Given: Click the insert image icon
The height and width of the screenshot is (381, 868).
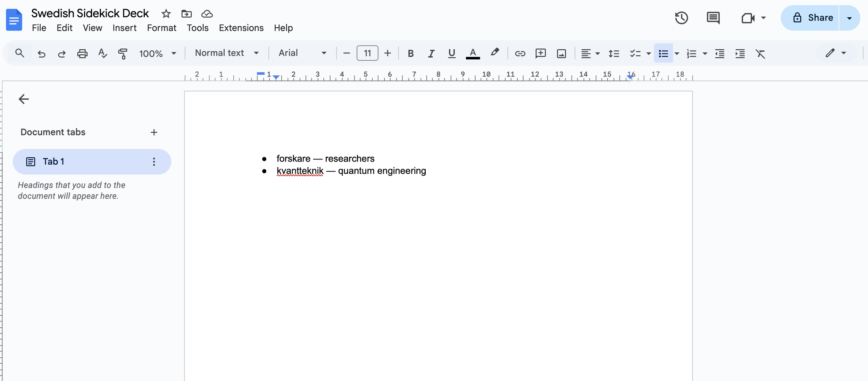Looking at the screenshot, I should [x=561, y=53].
